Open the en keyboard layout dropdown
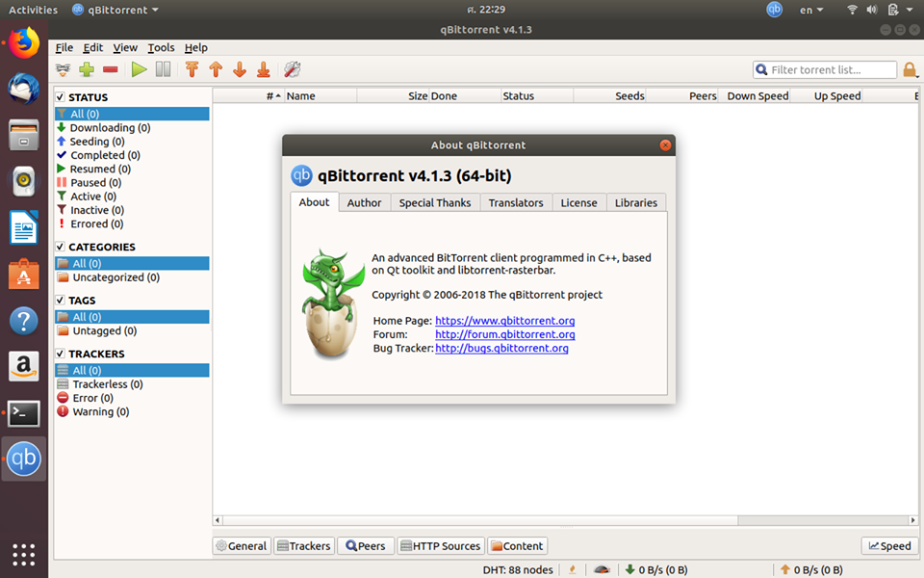The height and width of the screenshot is (578, 924). pyautogui.click(x=811, y=10)
